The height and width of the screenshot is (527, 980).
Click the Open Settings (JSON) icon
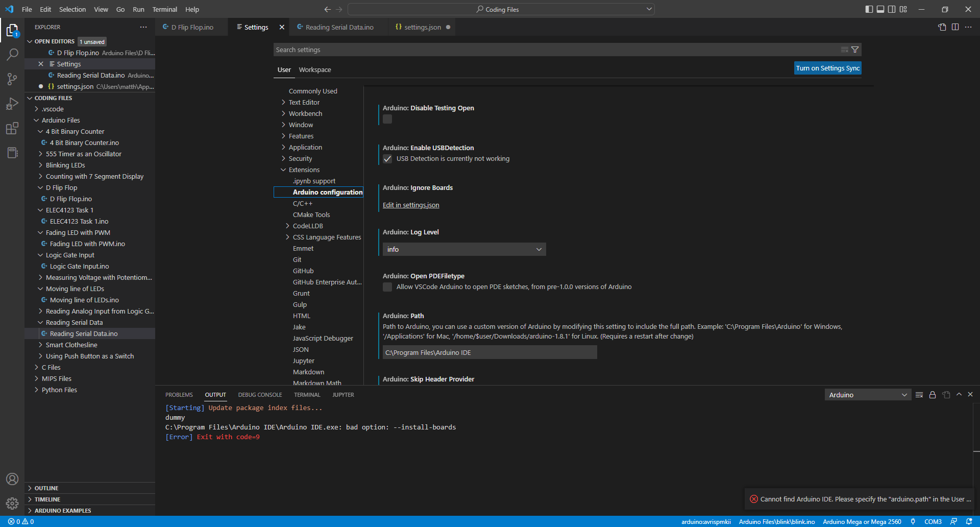[x=942, y=27]
